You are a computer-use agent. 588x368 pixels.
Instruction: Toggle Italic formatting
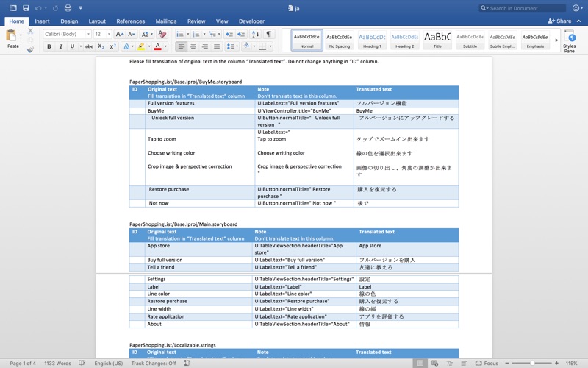(x=60, y=46)
